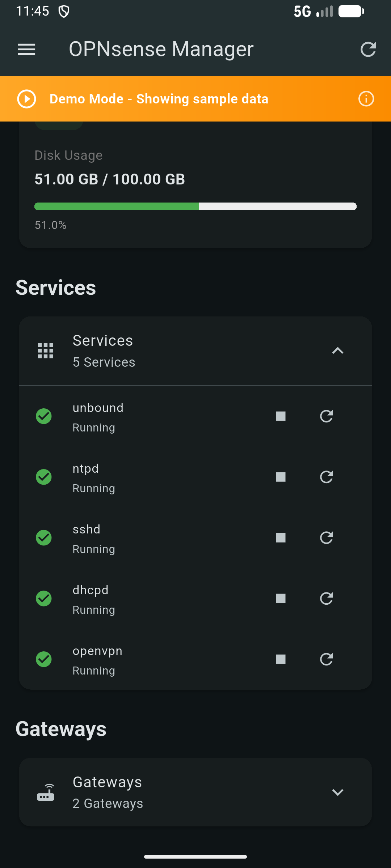
Task: Click the Demo Mode banner text
Action: point(159,99)
